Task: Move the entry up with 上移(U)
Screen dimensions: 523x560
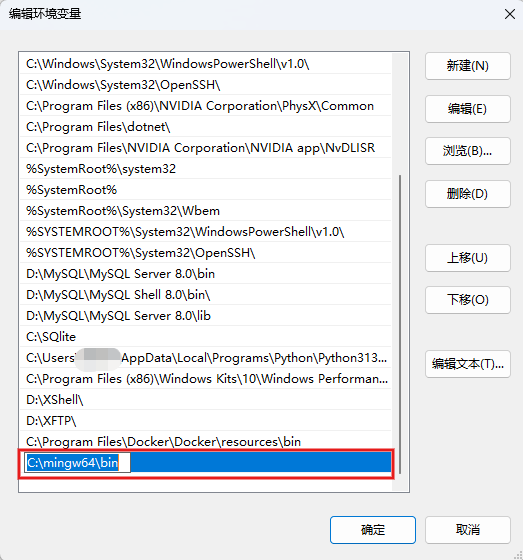Action: pyautogui.click(x=468, y=258)
